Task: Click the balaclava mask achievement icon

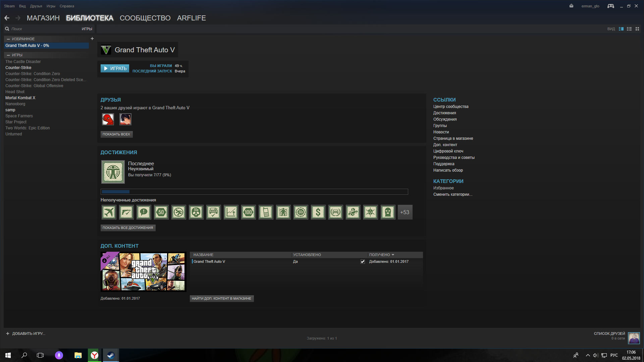Action: point(388,212)
